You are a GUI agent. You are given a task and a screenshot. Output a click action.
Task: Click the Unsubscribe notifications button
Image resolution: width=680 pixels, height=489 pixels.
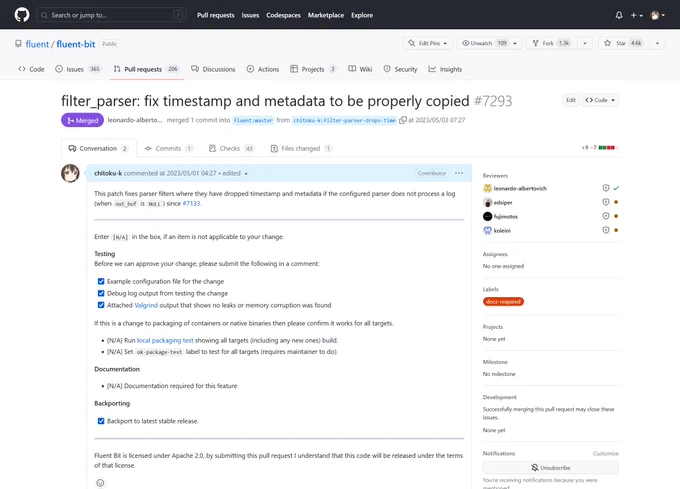pyautogui.click(x=551, y=468)
